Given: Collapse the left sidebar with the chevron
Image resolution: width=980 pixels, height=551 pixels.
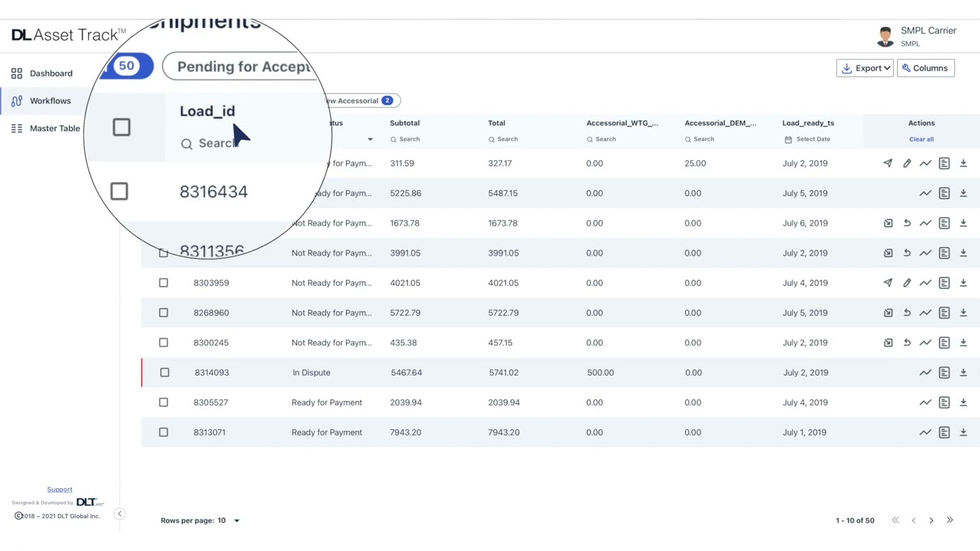Looking at the screenshot, I should click(119, 514).
